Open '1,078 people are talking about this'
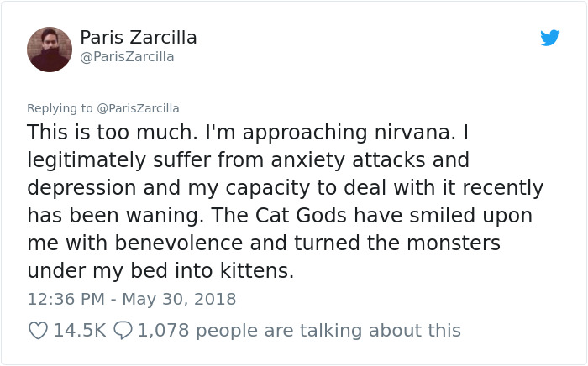Image resolution: width=588 pixels, height=366 pixels. (x=299, y=330)
